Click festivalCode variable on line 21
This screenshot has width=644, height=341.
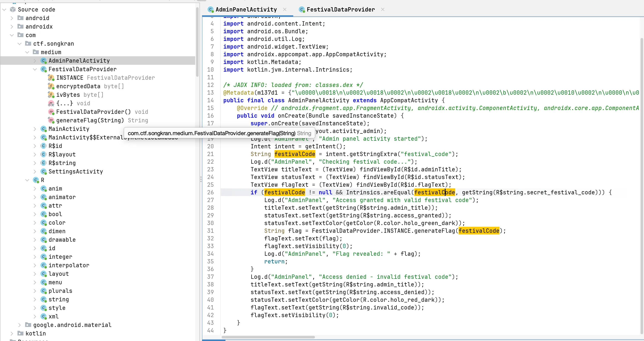pyautogui.click(x=295, y=154)
